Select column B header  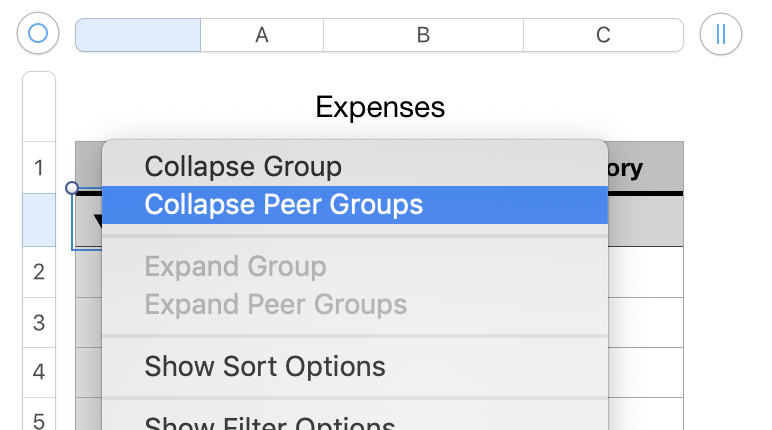[423, 35]
